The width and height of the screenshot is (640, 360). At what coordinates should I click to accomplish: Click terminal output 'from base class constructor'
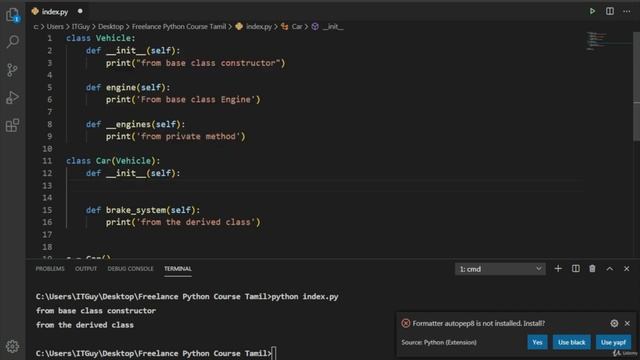96,311
